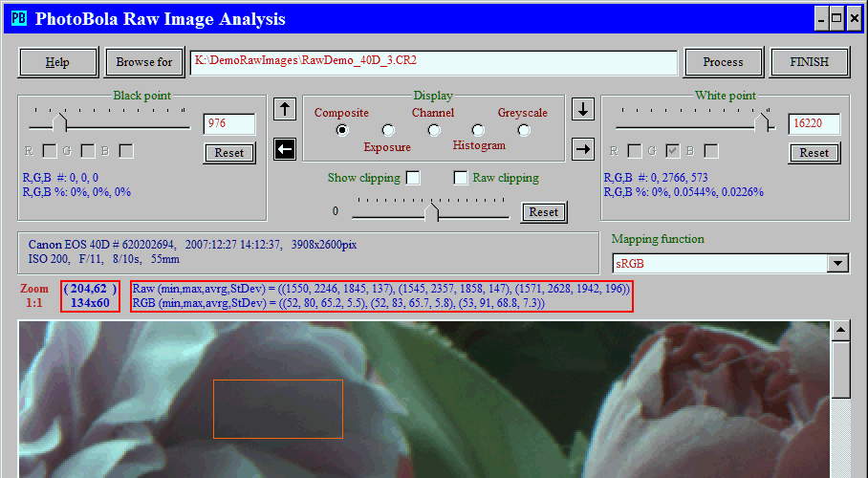This screenshot has width=868, height=478.
Task: Click the right arrow button beside White point
Action: tap(583, 148)
